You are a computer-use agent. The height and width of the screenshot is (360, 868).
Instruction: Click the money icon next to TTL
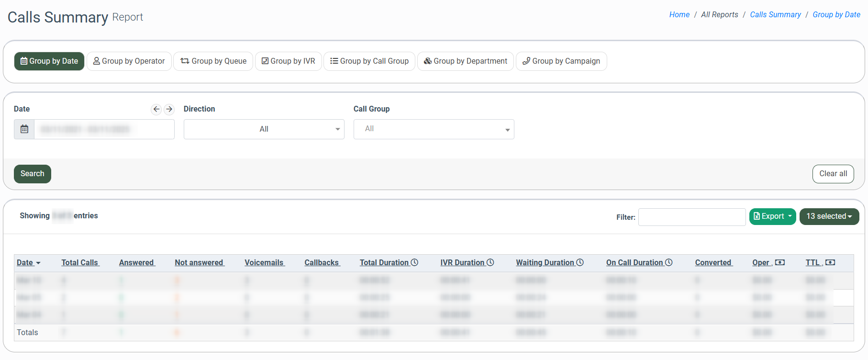pyautogui.click(x=830, y=262)
